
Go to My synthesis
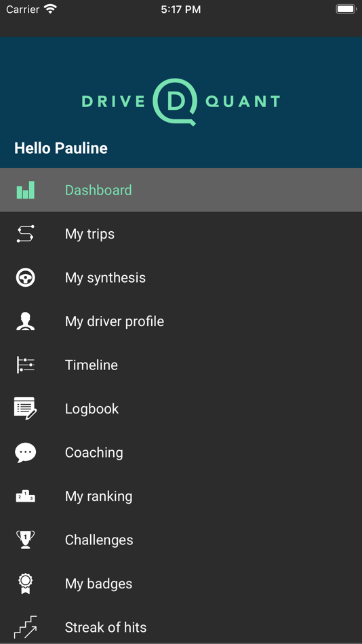(181, 278)
